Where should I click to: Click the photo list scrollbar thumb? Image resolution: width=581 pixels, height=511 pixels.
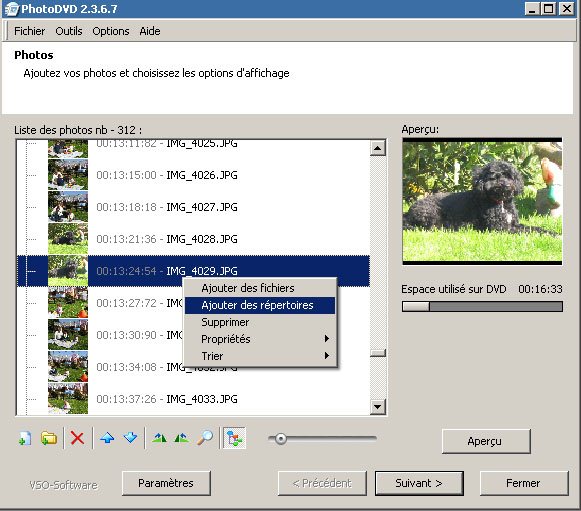pos(378,353)
